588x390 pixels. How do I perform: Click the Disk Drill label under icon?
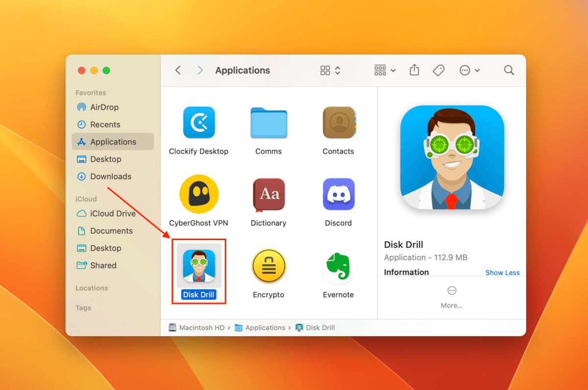199,295
